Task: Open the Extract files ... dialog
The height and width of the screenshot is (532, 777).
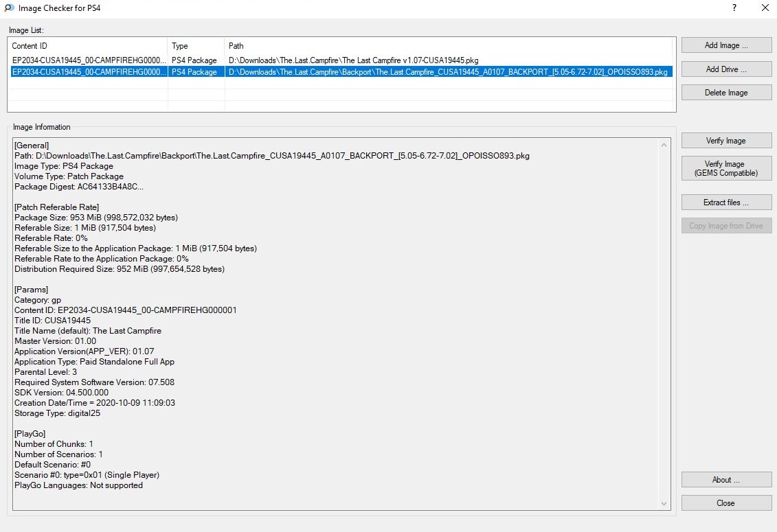Action: [x=726, y=202]
